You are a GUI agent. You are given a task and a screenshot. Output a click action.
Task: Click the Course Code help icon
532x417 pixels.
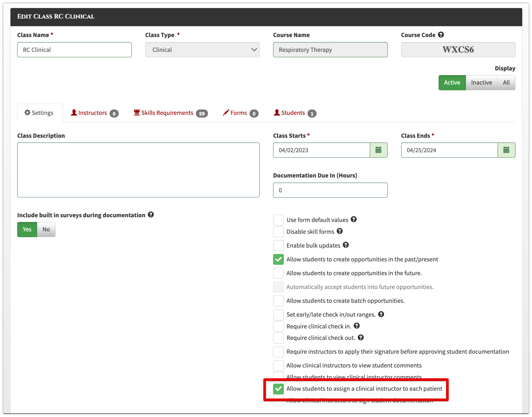click(x=441, y=35)
